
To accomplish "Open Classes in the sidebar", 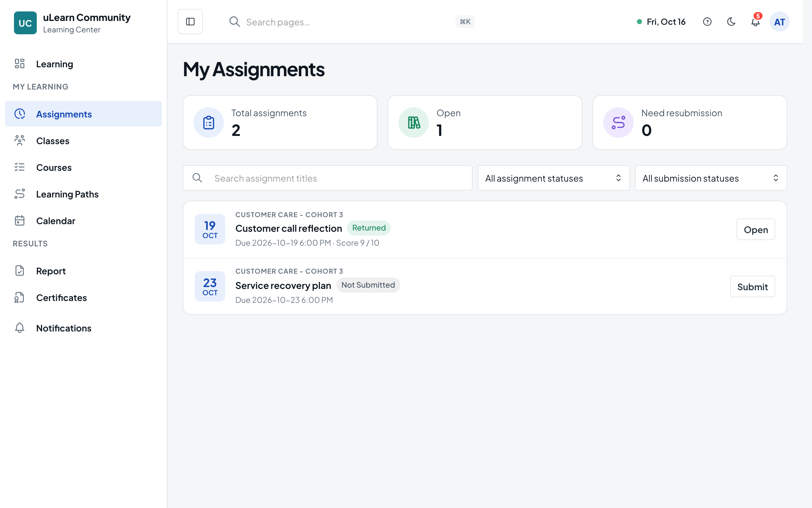I will [83, 141].
